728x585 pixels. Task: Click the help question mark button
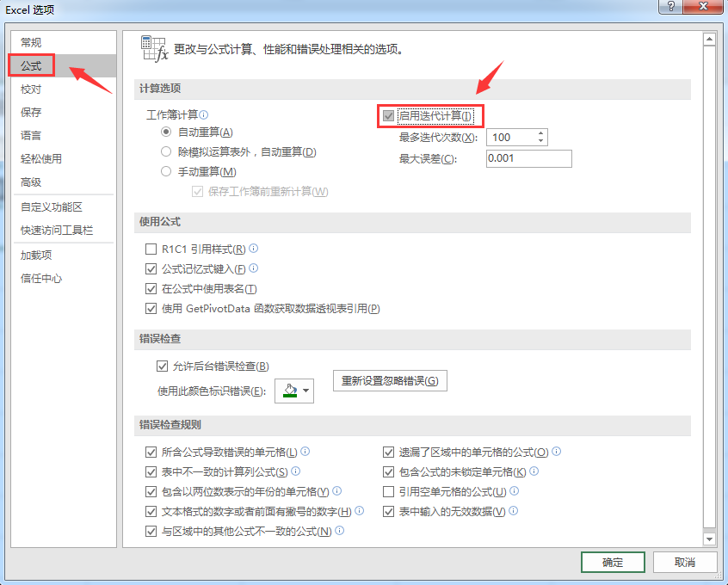[x=671, y=6]
